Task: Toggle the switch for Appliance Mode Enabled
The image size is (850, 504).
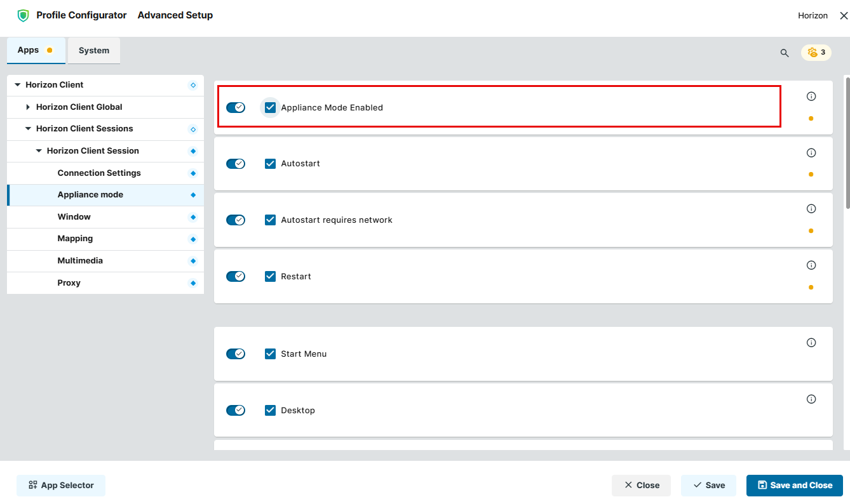Action: click(x=236, y=107)
